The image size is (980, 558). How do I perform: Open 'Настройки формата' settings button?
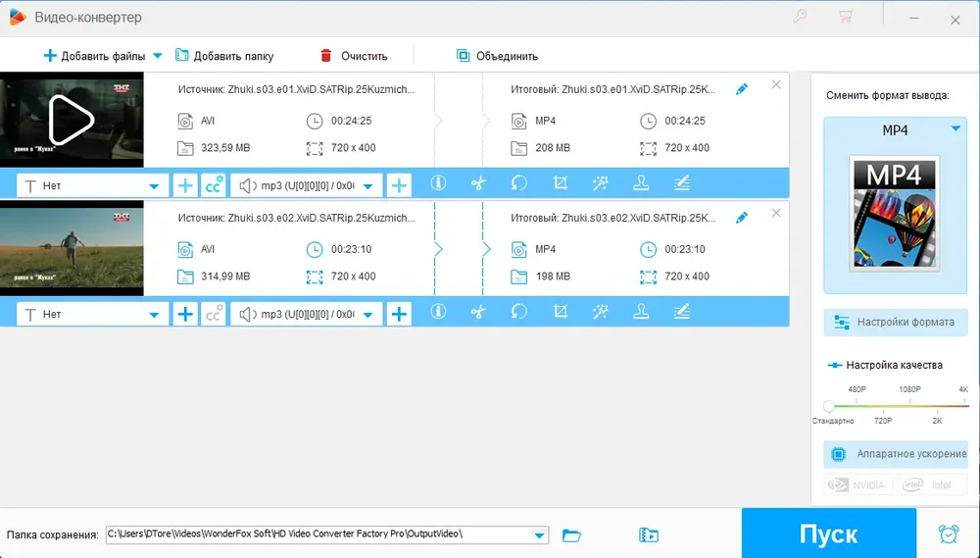(x=895, y=323)
